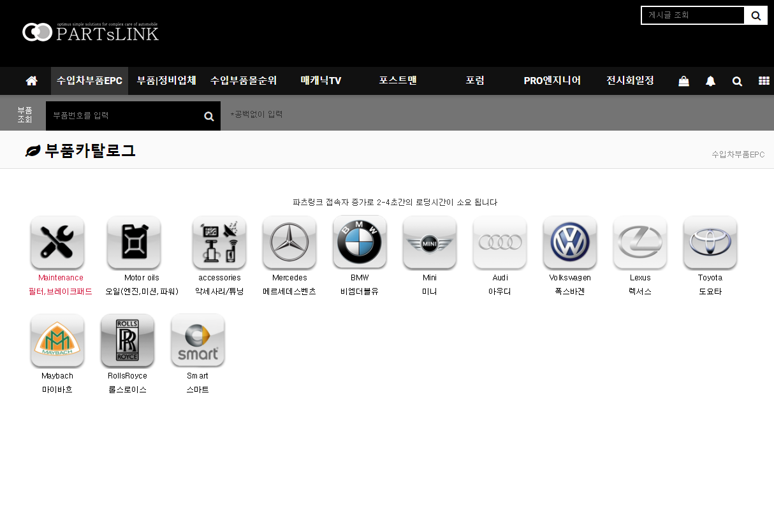Viewport: 774px width, 532px height.
Task: Click the Volkswagen label text
Action: coord(570,278)
